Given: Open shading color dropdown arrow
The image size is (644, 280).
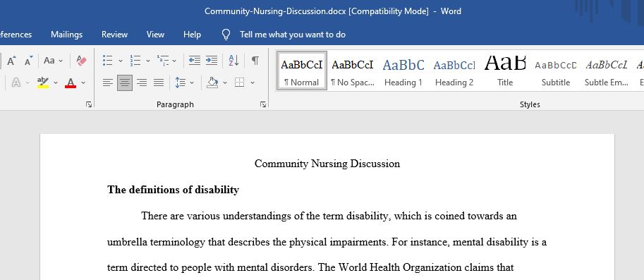Looking at the screenshot, I should (x=225, y=83).
